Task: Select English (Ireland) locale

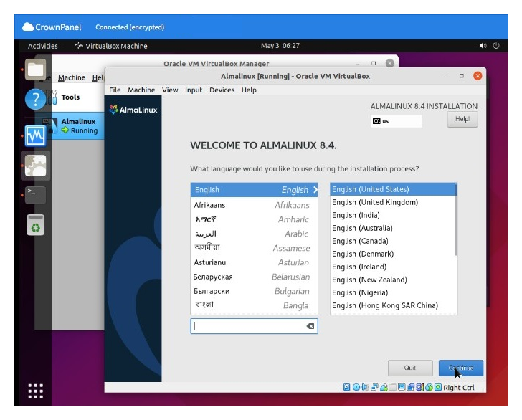Action: [x=392, y=267]
